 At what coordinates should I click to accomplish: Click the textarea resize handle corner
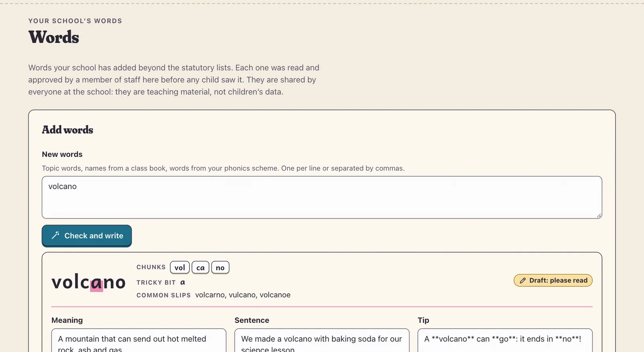[x=599, y=216]
